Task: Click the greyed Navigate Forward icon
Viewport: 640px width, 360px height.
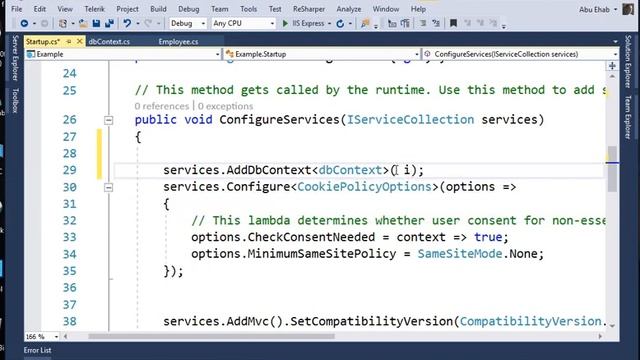Action: (x=44, y=24)
